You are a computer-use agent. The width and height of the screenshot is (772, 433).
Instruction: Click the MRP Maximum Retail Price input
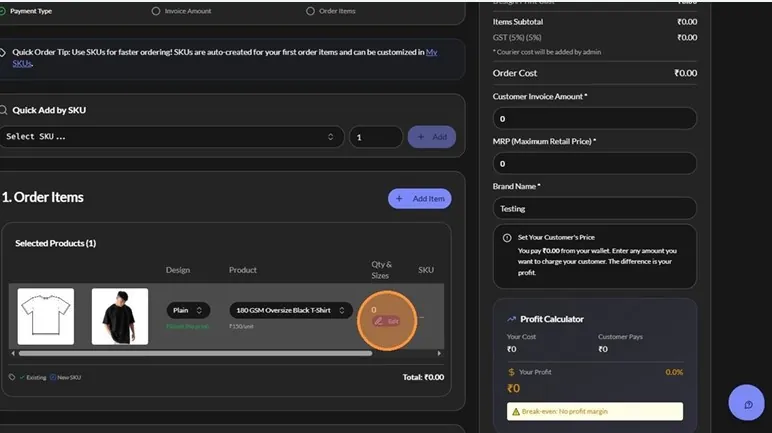point(595,164)
